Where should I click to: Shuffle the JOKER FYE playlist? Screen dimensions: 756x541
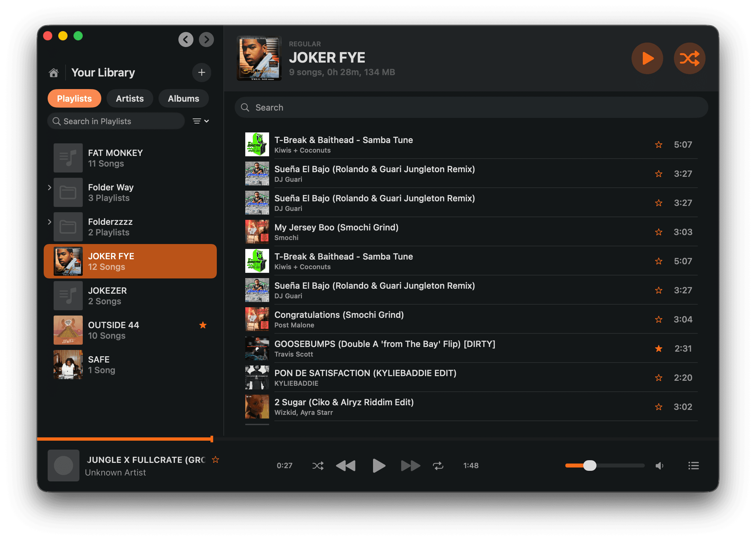[689, 58]
